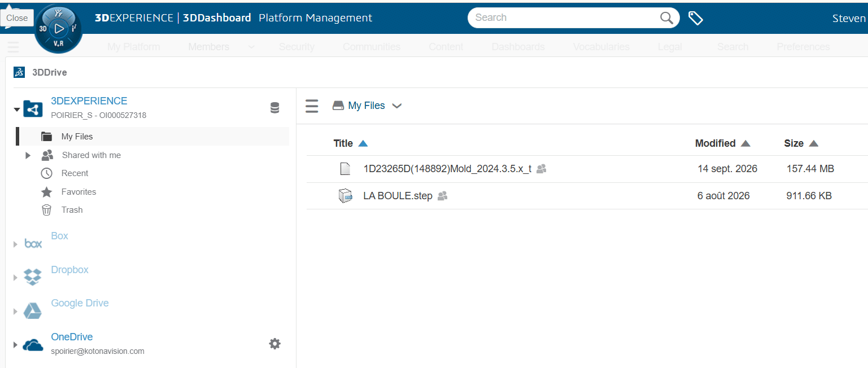The image size is (868, 368).
Task: Open OneDrive settings gear
Action: [x=275, y=344]
